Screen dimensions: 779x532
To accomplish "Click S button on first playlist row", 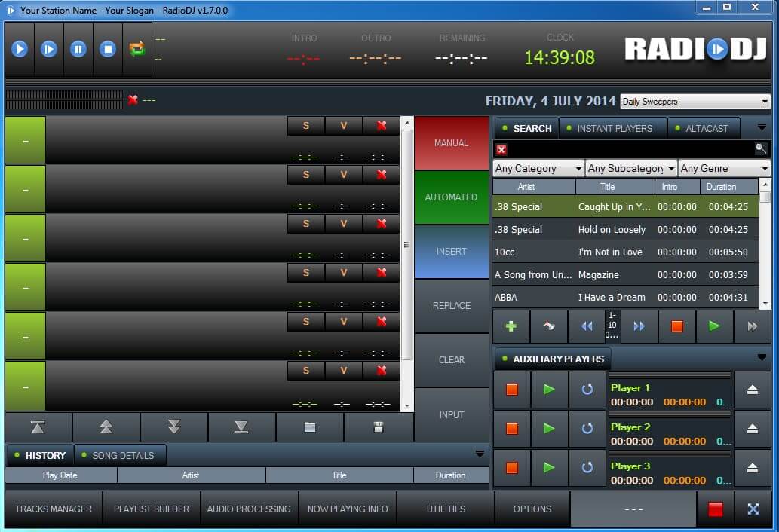I will click(306, 126).
